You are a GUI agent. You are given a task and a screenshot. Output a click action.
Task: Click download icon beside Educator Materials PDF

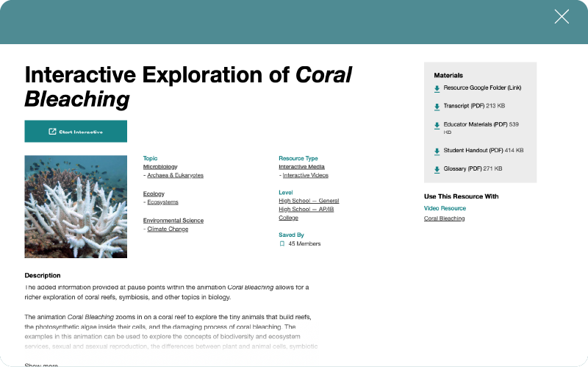coord(437,125)
